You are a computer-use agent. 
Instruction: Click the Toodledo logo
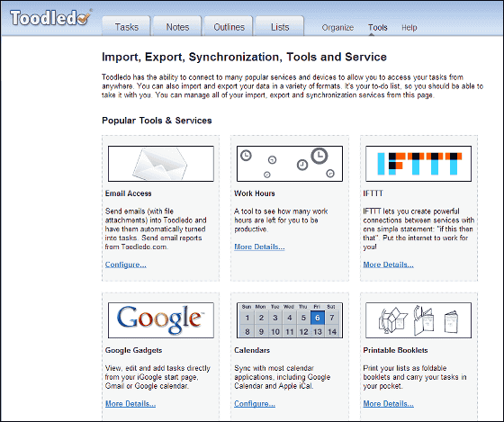tap(50, 18)
